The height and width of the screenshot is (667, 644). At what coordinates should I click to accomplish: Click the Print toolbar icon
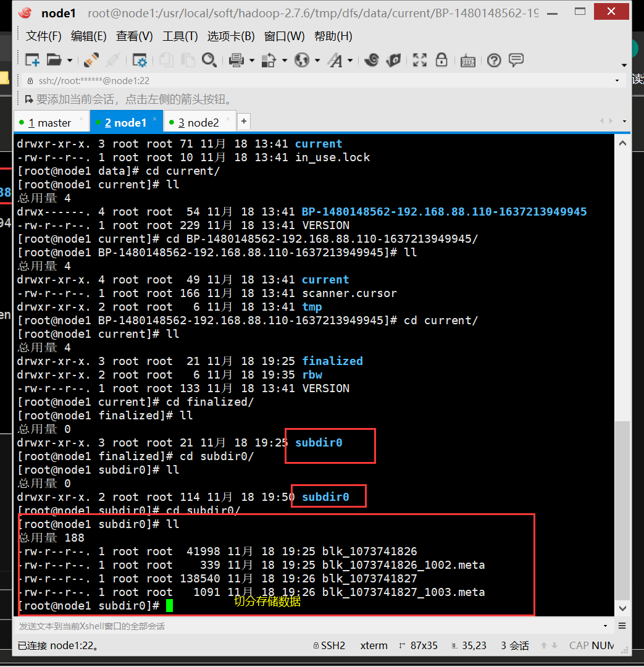click(236, 60)
